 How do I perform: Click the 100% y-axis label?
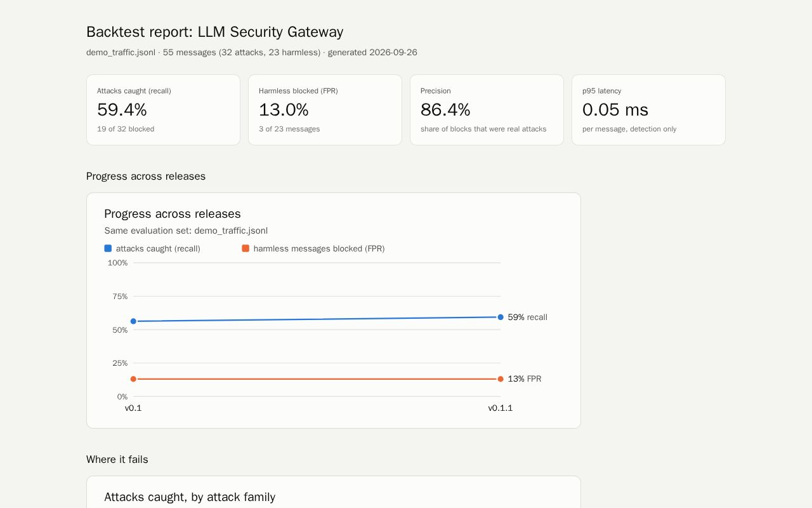pyautogui.click(x=117, y=263)
